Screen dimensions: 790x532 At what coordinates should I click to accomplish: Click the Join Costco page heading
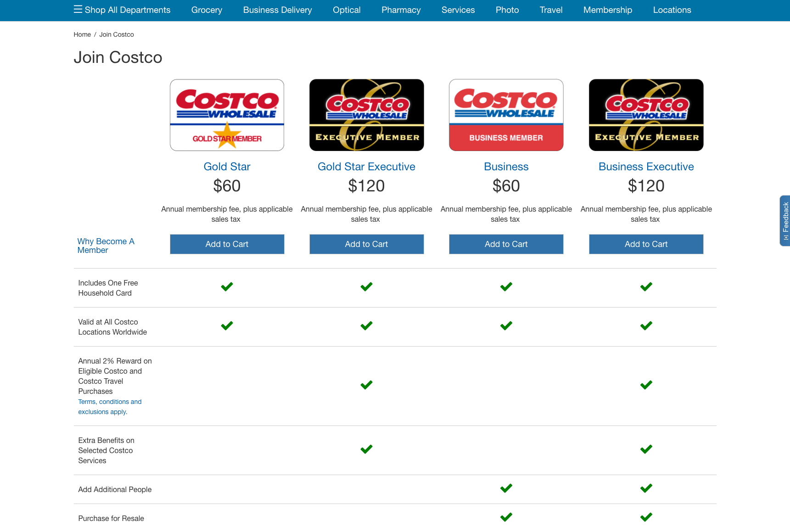pos(118,57)
